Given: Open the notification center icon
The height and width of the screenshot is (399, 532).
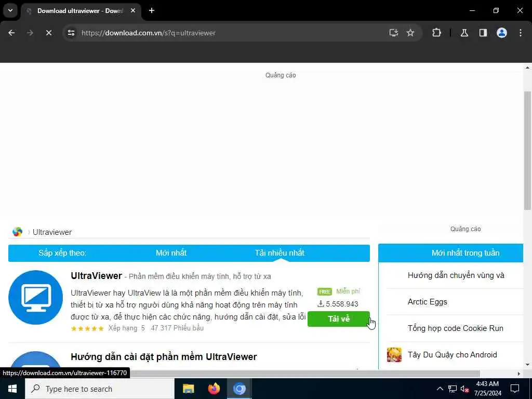Looking at the screenshot, I should (x=515, y=389).
